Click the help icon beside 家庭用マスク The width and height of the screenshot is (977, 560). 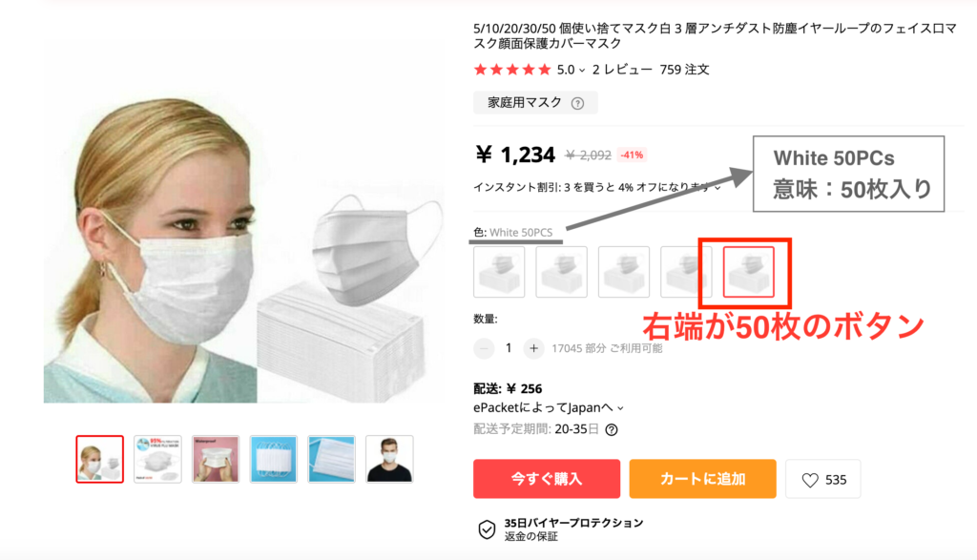[577, 103]
